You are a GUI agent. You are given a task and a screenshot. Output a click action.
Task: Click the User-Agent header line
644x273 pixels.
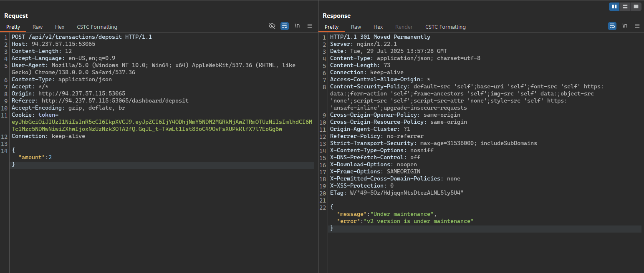154,69
